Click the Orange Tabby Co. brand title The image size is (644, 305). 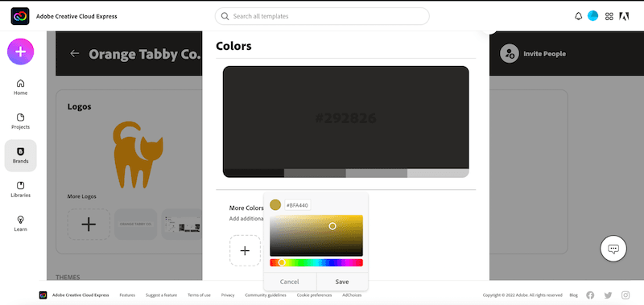click(x=145, y=54)
